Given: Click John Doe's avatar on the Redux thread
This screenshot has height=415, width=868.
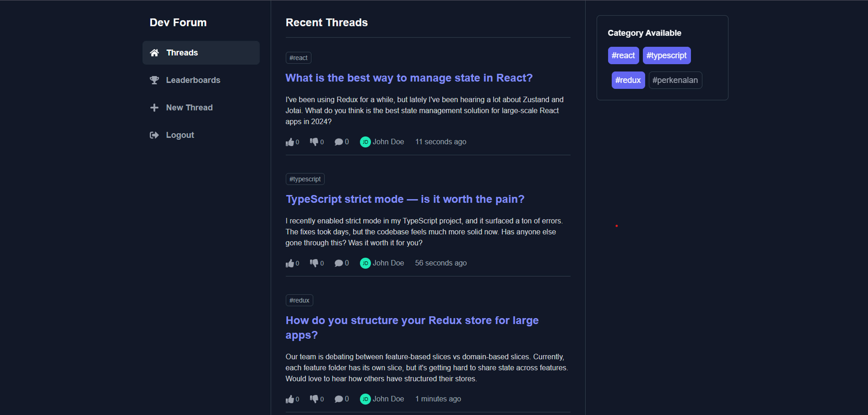Looking at the screenshot, I should pyautogui.click(x=365, y=399).
